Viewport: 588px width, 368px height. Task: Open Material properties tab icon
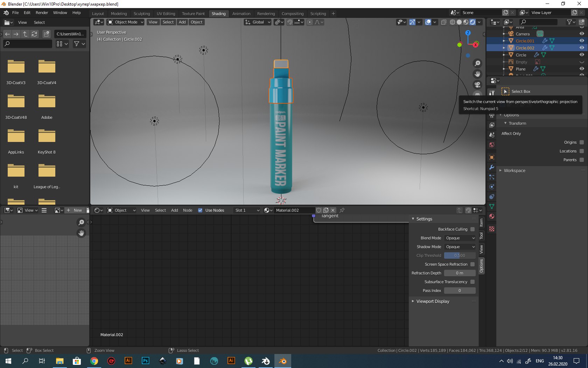point(492,216)
